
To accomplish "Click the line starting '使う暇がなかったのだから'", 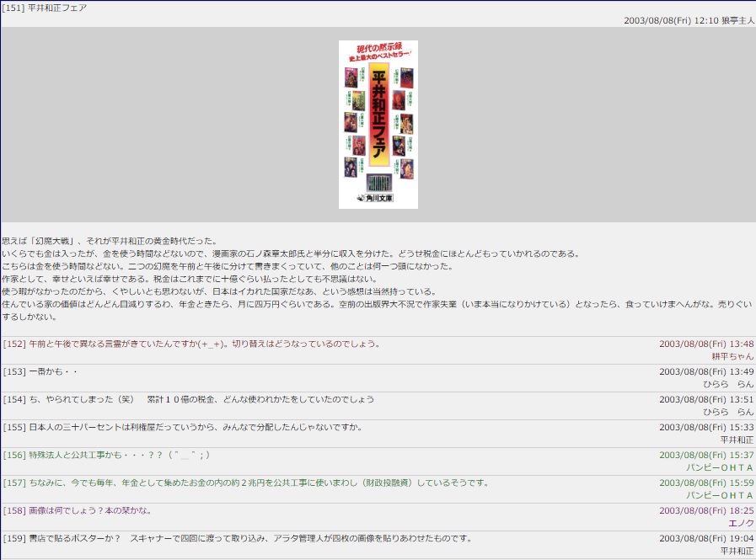I will [x=219, y=291].
